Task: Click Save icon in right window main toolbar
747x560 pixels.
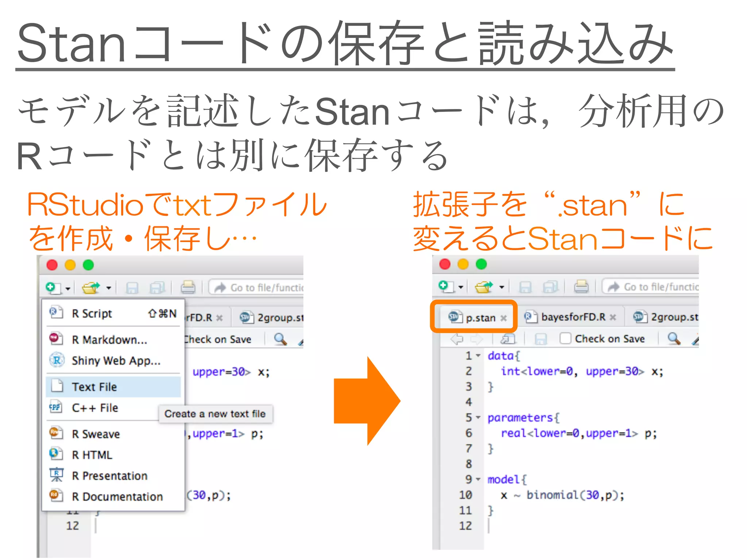Action: pyautogui.click(x=525, y=287)
